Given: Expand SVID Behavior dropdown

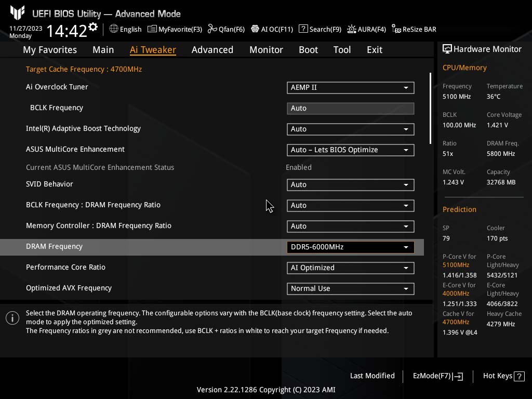Looking at the screenshot, I should pos(350,185).
